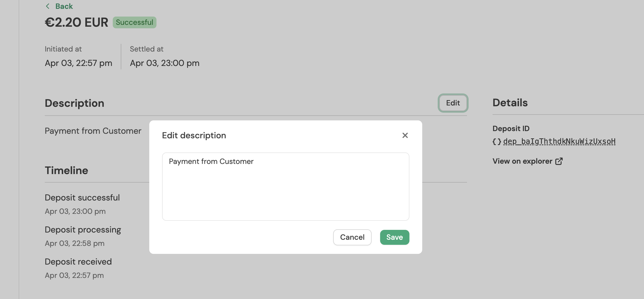
Task: Click the €2.20 EUR amount heading
Action: click(77, 22)
